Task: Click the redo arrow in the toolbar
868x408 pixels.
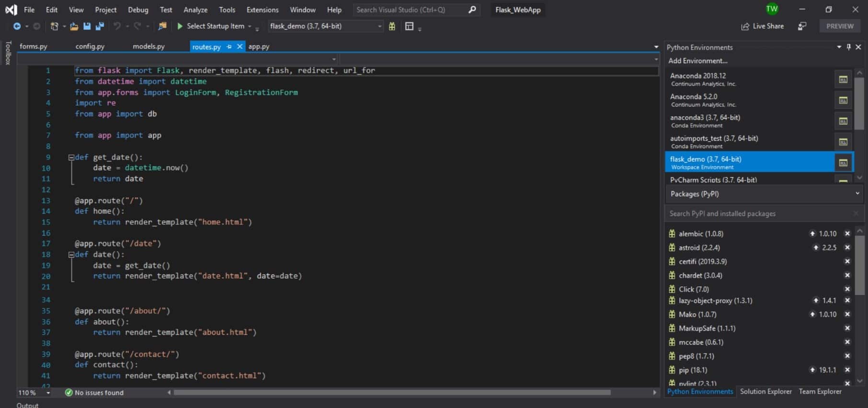Action: [137, 26]
